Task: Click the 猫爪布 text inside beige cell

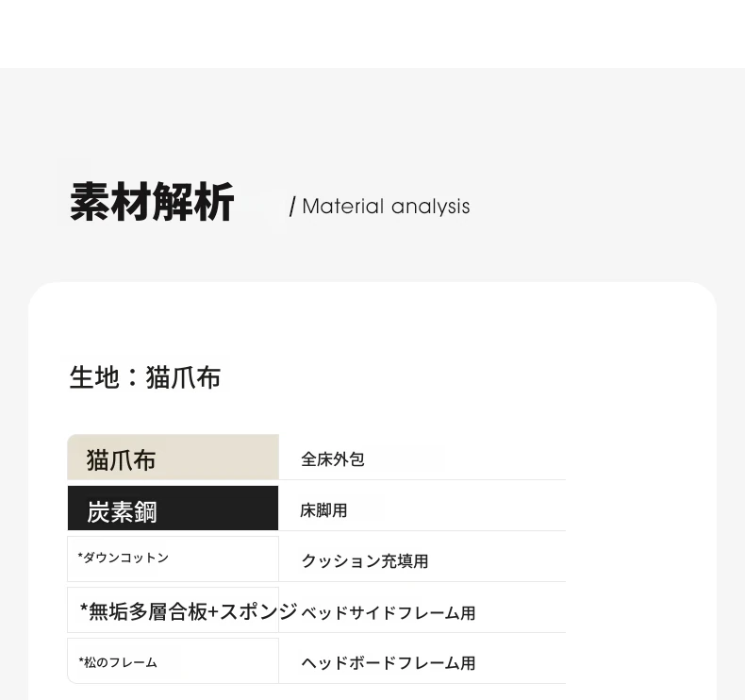Action: (x=121, y=460)
